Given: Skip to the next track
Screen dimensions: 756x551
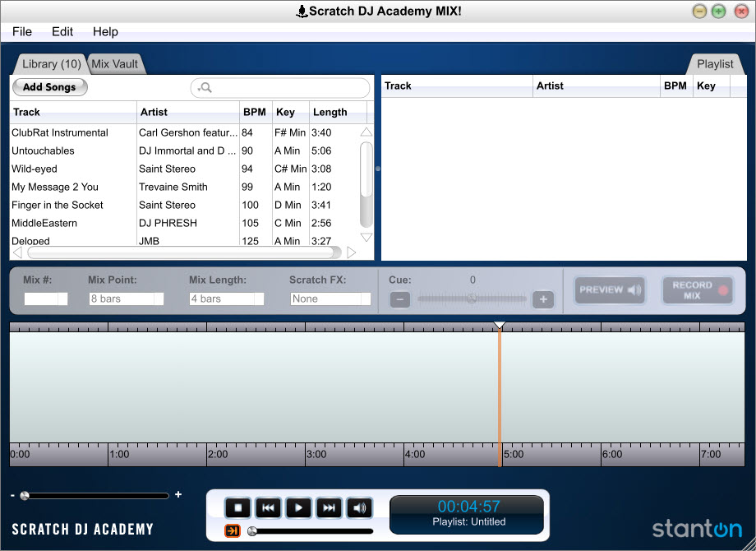Looking at the screenshot, I should tap(329, 507).
